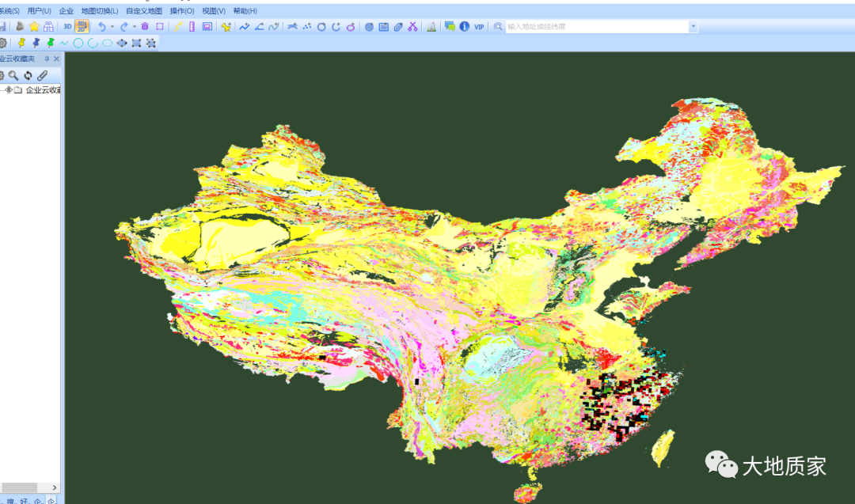Select the purple ruler measure tool
Screen dimensions: 855x504
click(192, 26)
